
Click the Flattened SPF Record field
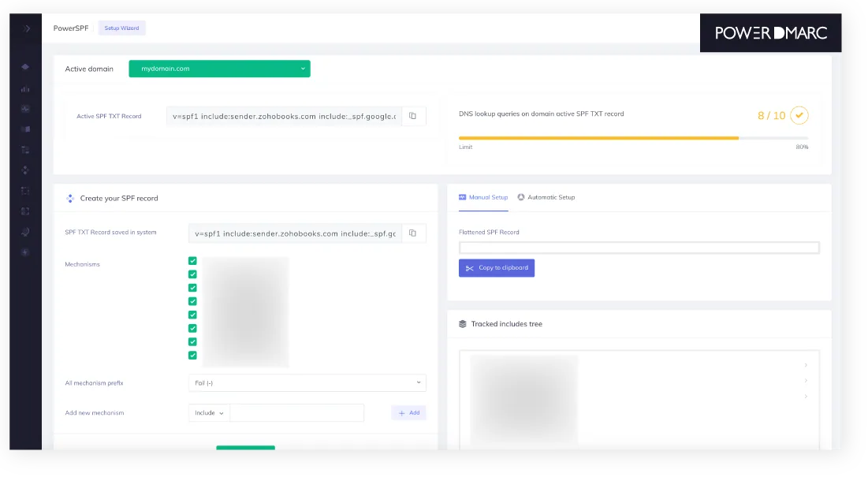[639, 248]
